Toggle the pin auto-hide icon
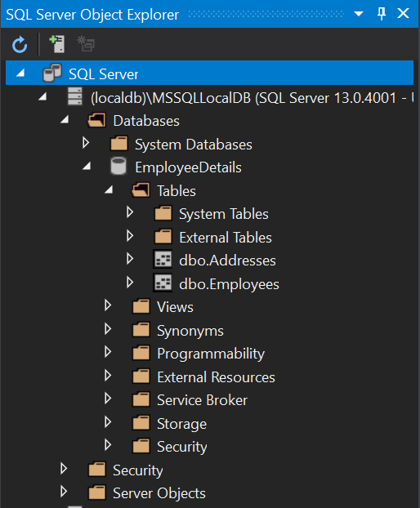420x508 pixels. pos(382,14)
